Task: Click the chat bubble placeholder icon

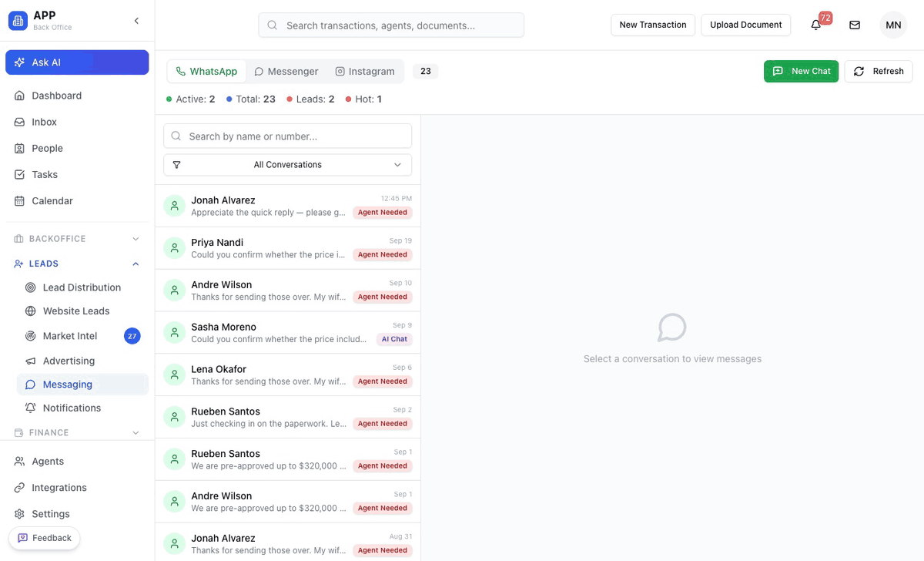Action: point(672,328)
